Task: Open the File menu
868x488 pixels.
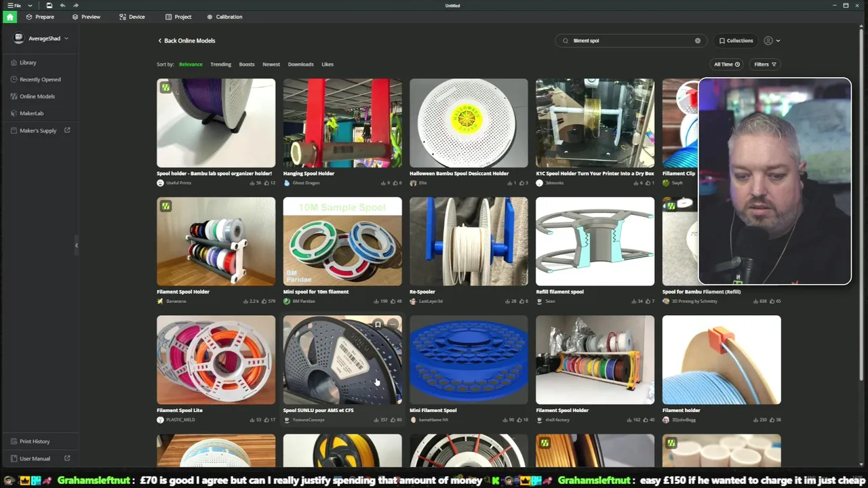Action: point(14,5)
